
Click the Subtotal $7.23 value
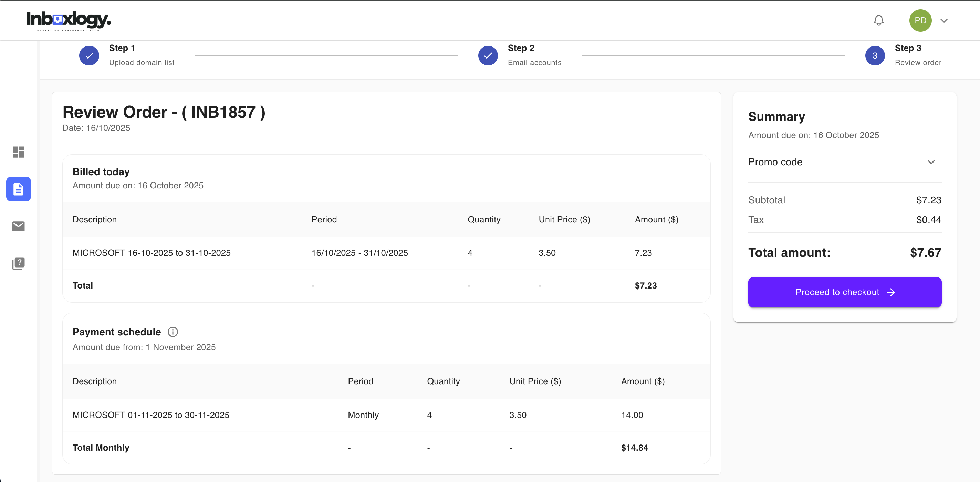point(928,200)
